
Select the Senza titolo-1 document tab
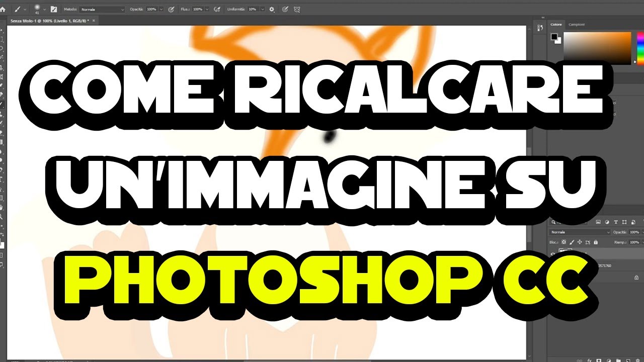pyautogui.click(x=50, y=21)
